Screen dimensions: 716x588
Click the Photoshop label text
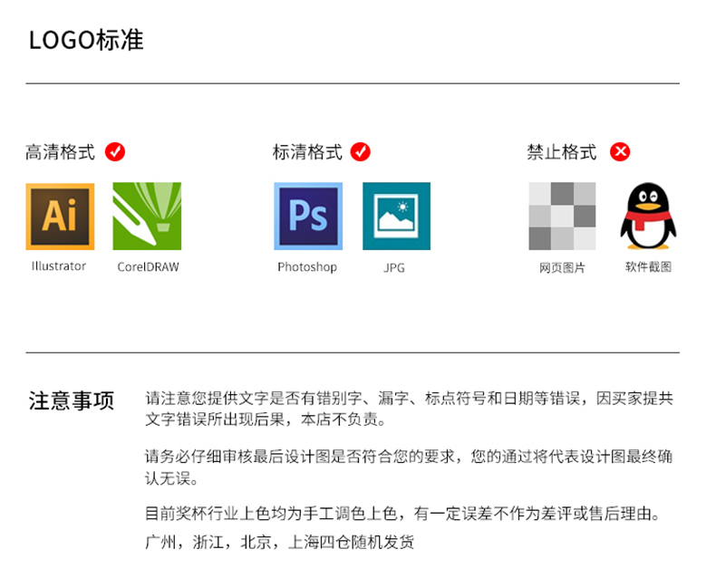tap(307, 267)
